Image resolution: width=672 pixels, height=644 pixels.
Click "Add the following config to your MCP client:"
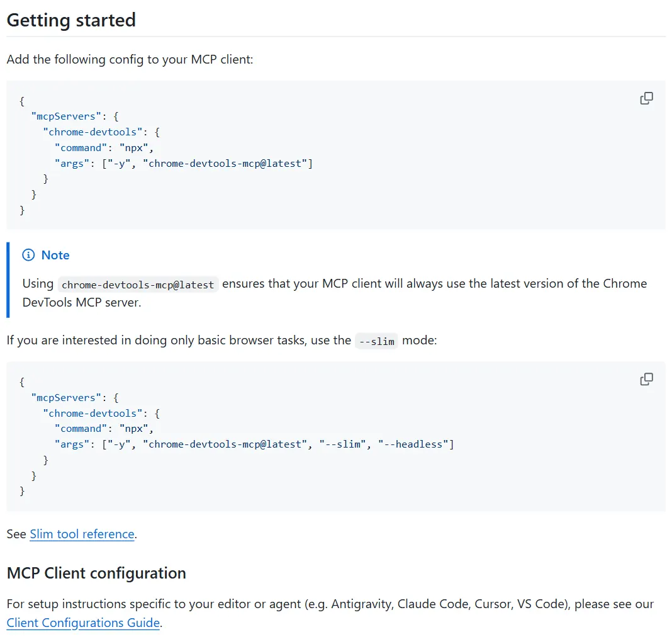tap(130, 59)
